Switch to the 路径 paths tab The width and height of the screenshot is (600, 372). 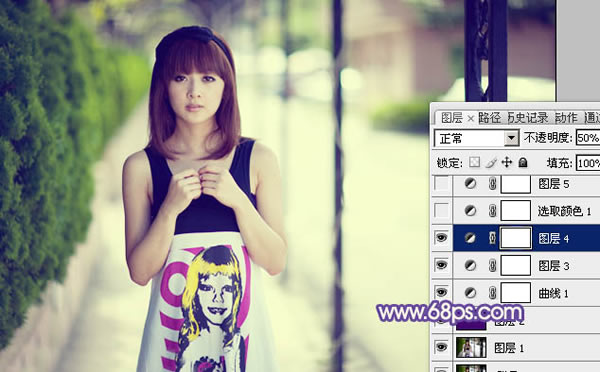[489, 118]
